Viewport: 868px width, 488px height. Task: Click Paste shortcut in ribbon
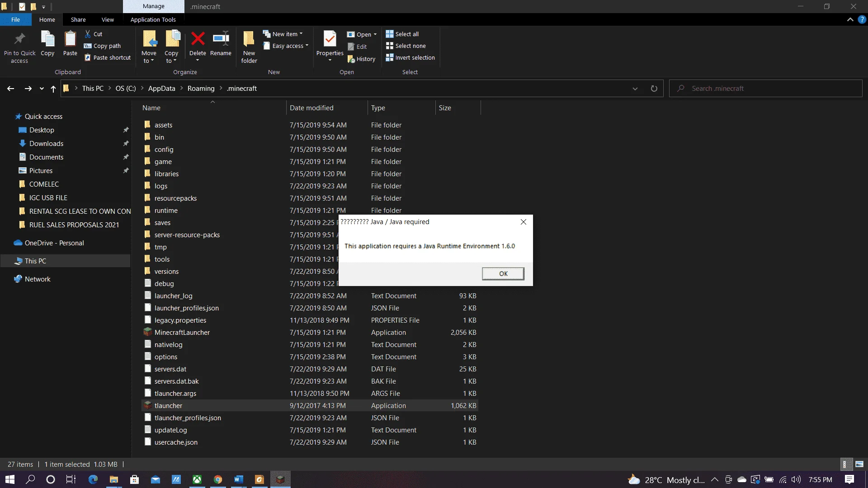108,57
